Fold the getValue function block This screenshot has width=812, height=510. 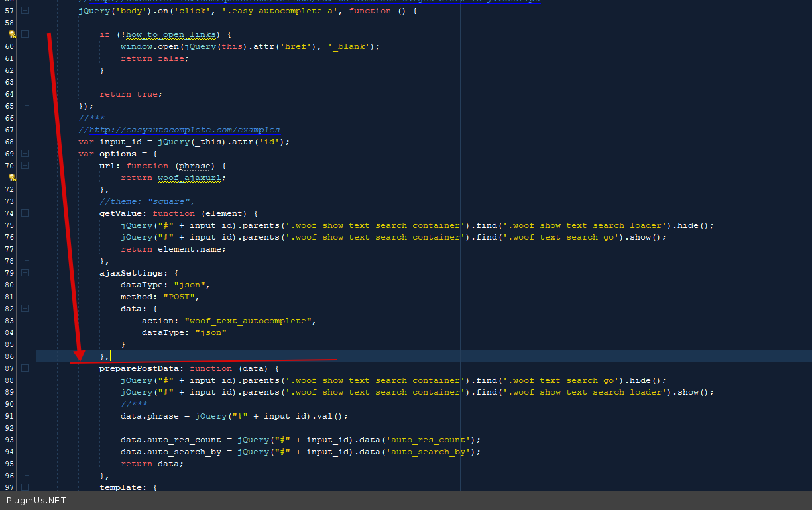(25, 213)
